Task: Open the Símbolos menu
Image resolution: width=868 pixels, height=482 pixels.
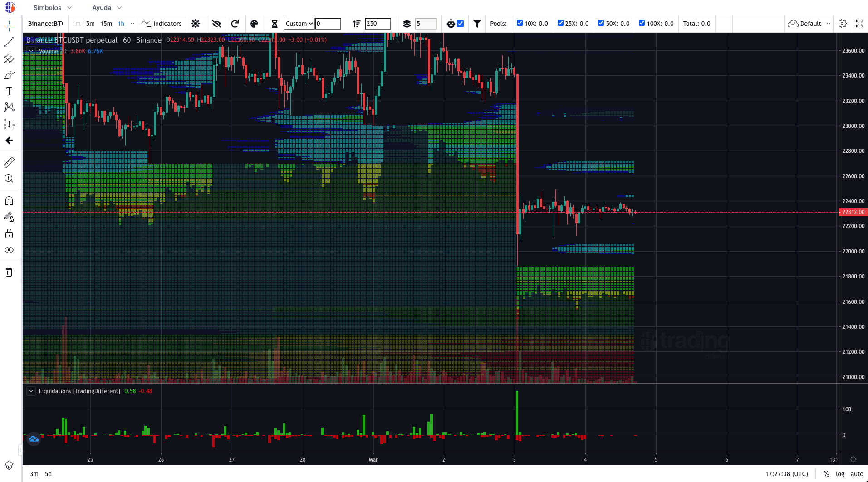Action: (53, 8)
